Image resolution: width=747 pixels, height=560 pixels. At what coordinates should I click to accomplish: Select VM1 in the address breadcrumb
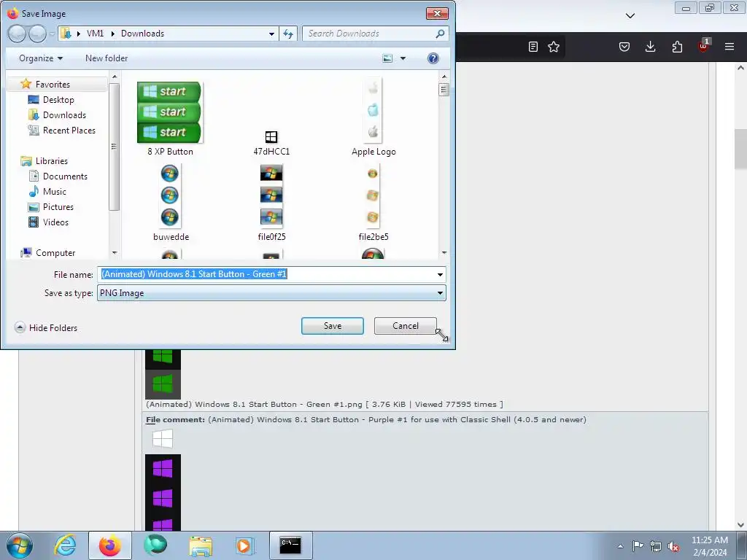pyautogui.click(x=96, y=34)
